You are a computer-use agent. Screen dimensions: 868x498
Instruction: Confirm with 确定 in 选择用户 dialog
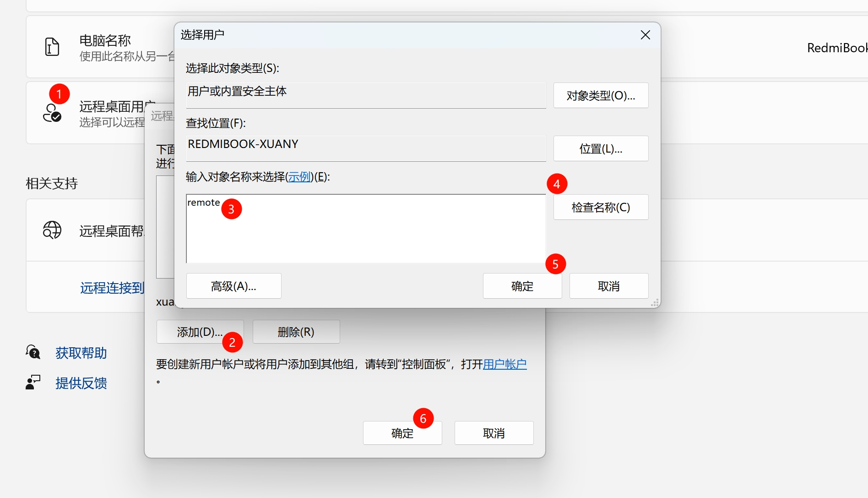click(x=522, y=286)
